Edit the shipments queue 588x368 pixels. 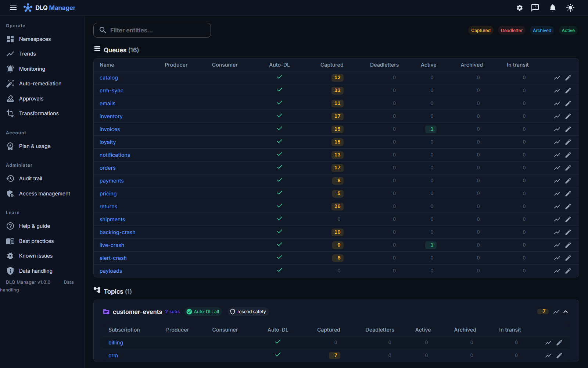pyautogui.click(x=568, y=219)
